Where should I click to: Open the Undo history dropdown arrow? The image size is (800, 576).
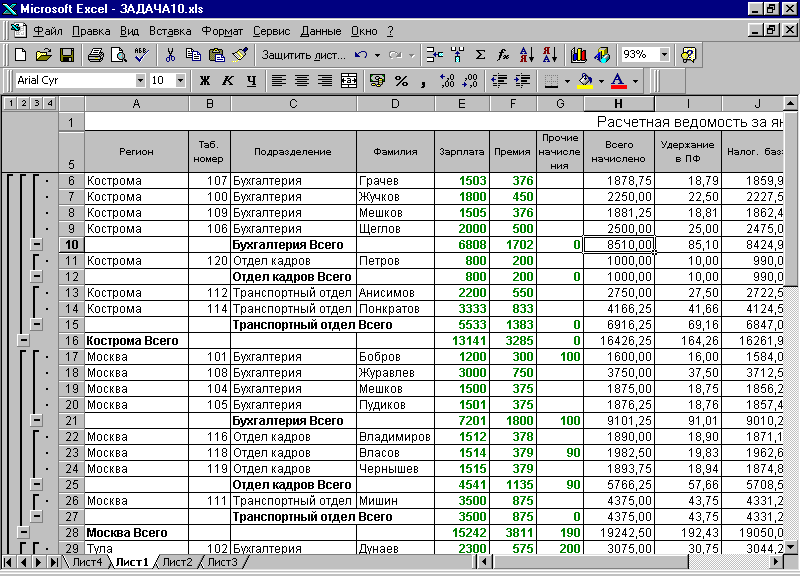pos(378,55)
